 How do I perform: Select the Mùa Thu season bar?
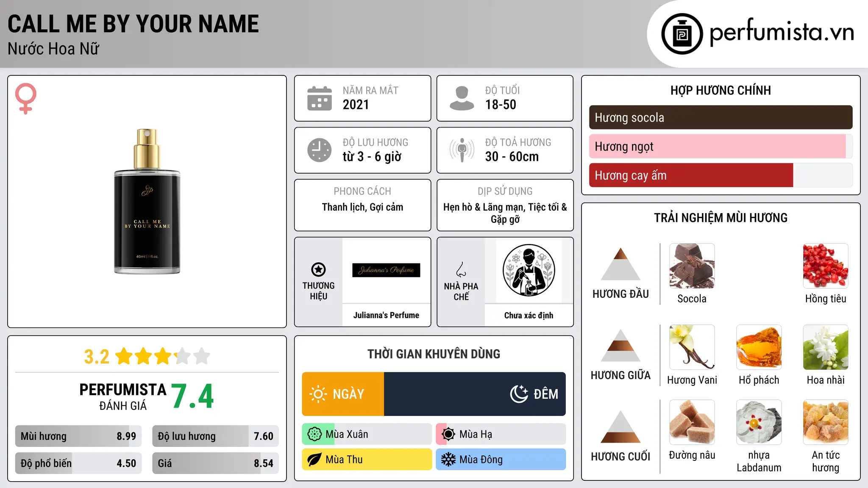[x=367, y=460]
